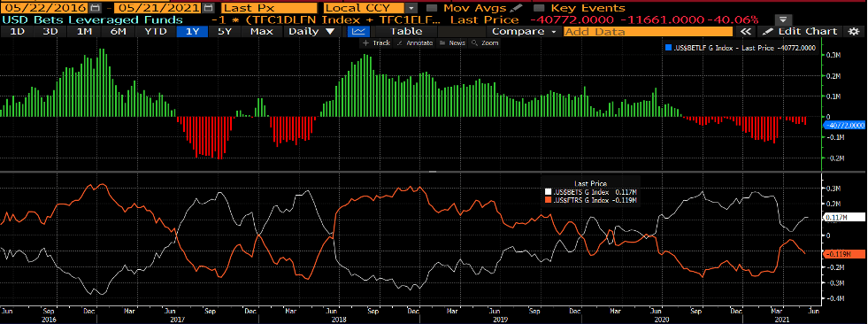Select the 1Y range tab
The width and height of the screenshot is (868, 324).
tap(192, 32)
